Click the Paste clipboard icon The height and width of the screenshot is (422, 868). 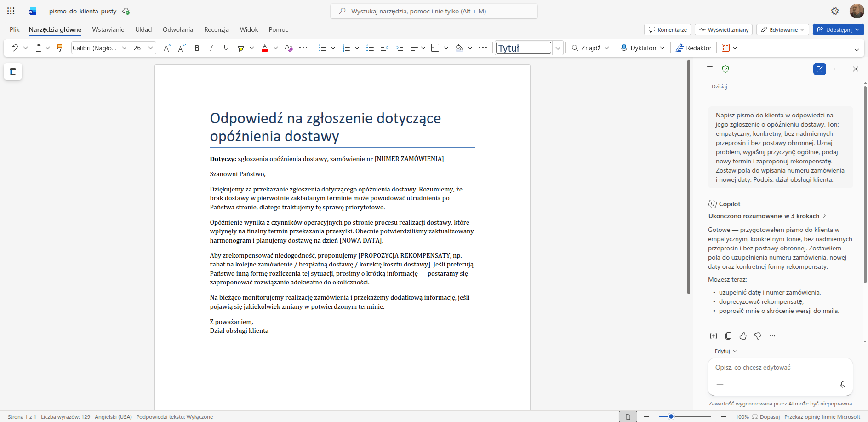click(x=39, y=48)
